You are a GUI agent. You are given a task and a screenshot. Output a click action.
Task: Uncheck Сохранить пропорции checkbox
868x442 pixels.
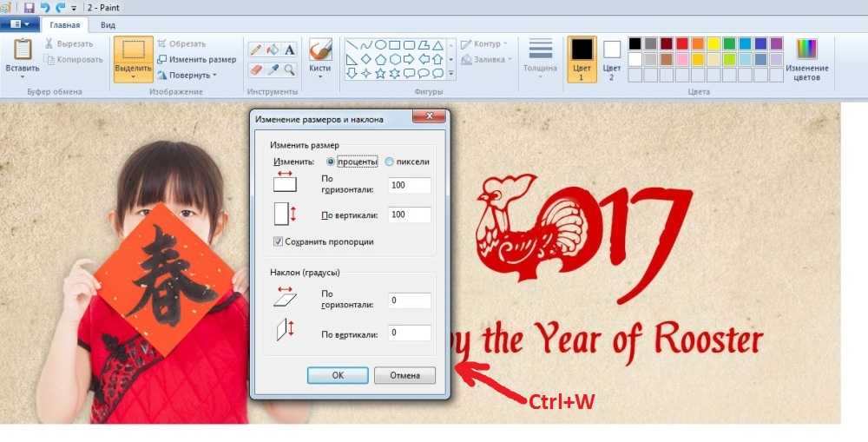279,241
